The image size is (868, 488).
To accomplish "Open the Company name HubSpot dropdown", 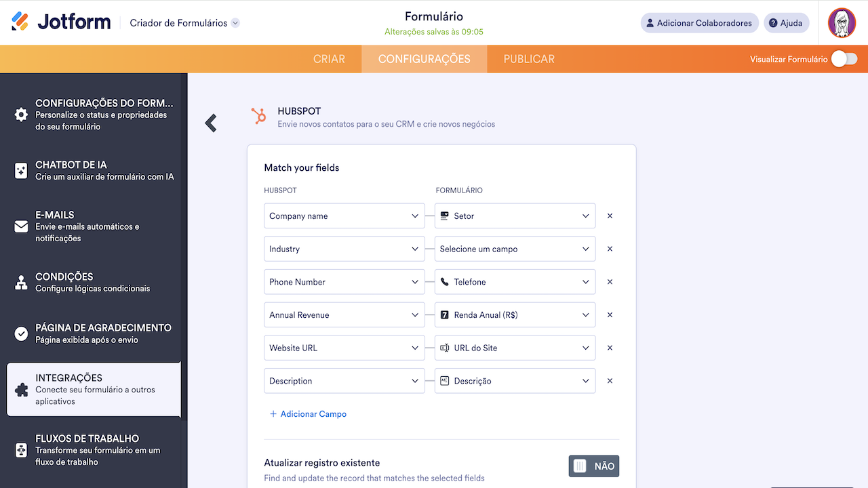I will pos(344,216).
